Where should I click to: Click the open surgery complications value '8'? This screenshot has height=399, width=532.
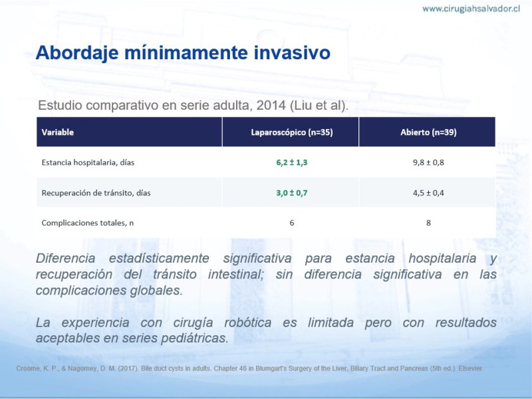point(428,223)
